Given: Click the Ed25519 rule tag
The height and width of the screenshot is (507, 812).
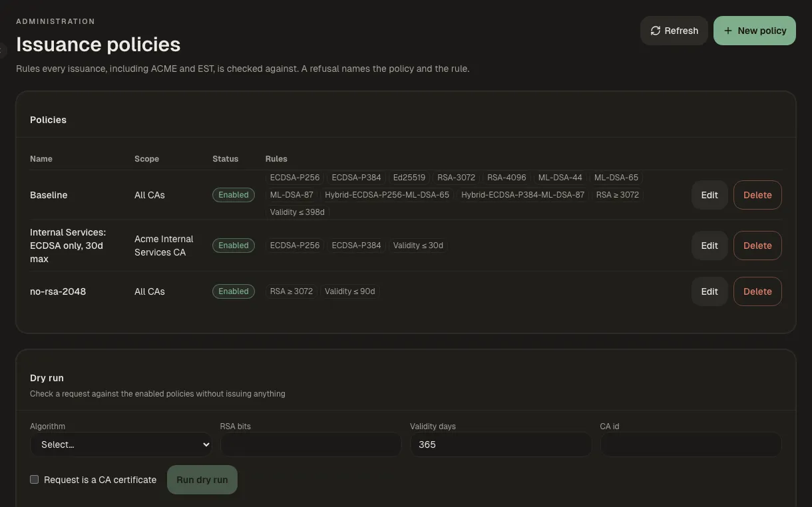Looking at the screenshot, I should (x=409, y=178).
